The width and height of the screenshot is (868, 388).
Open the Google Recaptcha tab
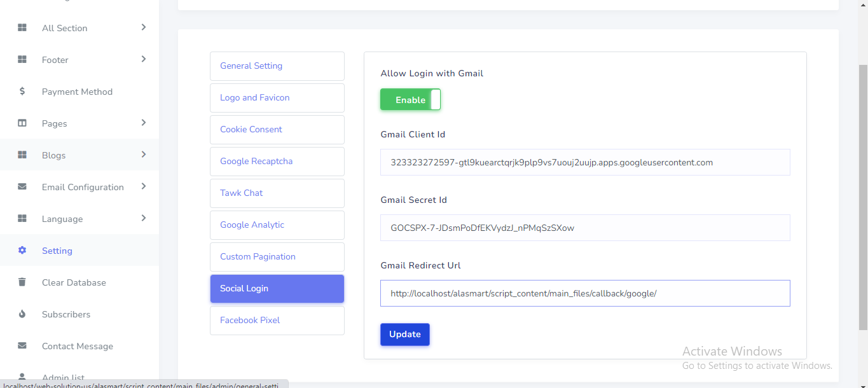pos(277,162)
